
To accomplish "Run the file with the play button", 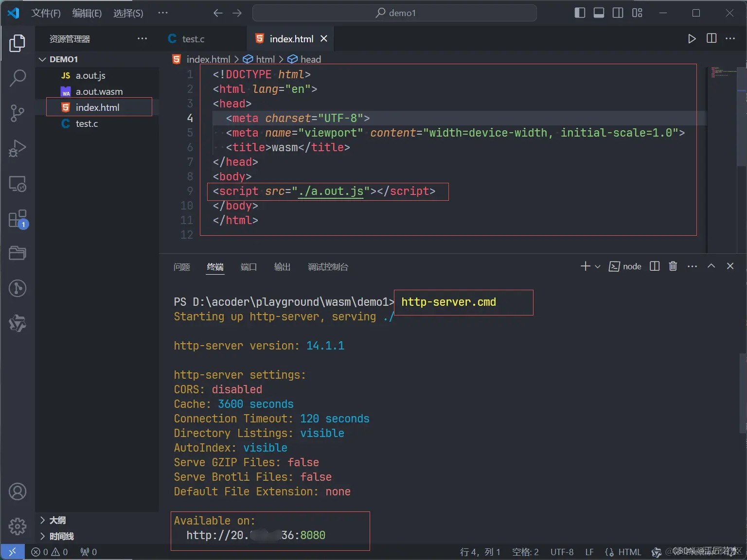I will click(x=692, y=38).
